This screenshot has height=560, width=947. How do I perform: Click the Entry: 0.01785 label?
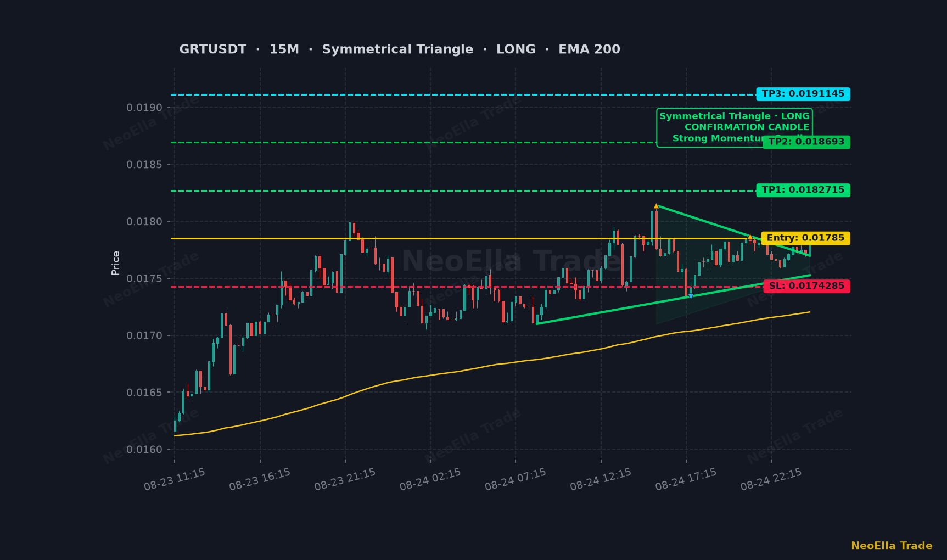coord(805,238)
